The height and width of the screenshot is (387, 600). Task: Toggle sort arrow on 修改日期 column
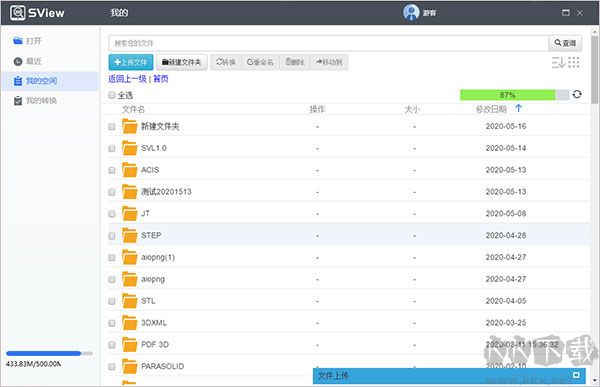518,108
